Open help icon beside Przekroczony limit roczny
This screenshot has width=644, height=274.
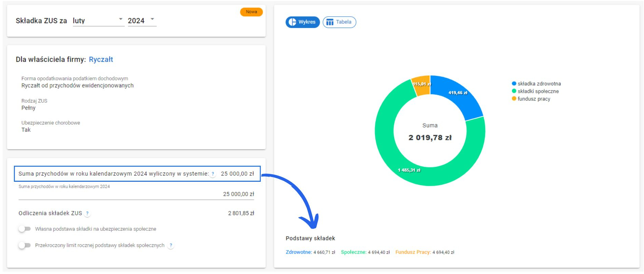click(x=171, y=245)
